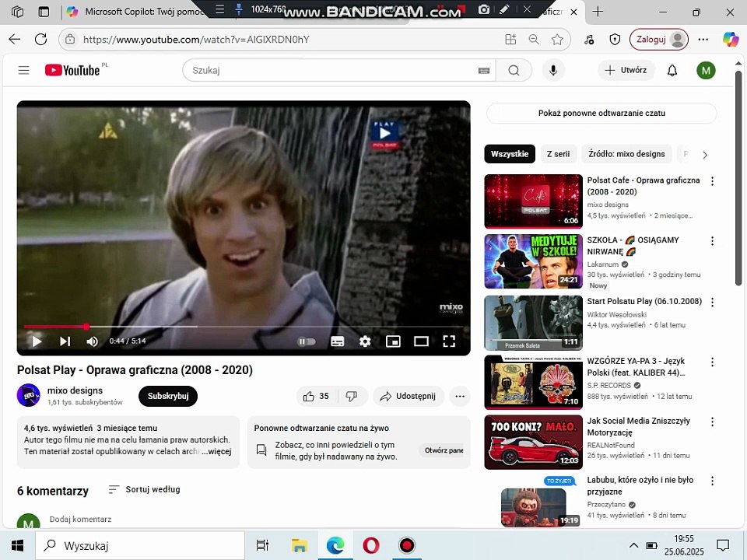Open the Sortuj według sort menu
This screenshot has width=747, height=560.
145,489
